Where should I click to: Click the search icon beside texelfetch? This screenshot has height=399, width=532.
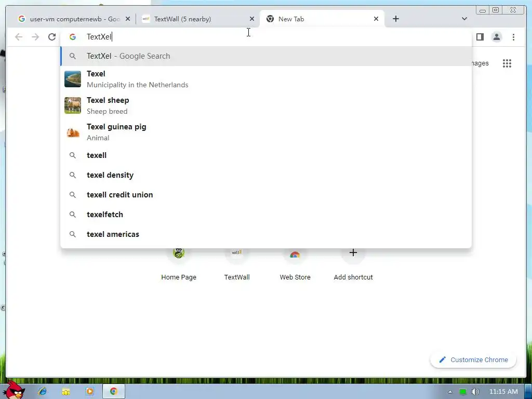click(x=73, y=215)
